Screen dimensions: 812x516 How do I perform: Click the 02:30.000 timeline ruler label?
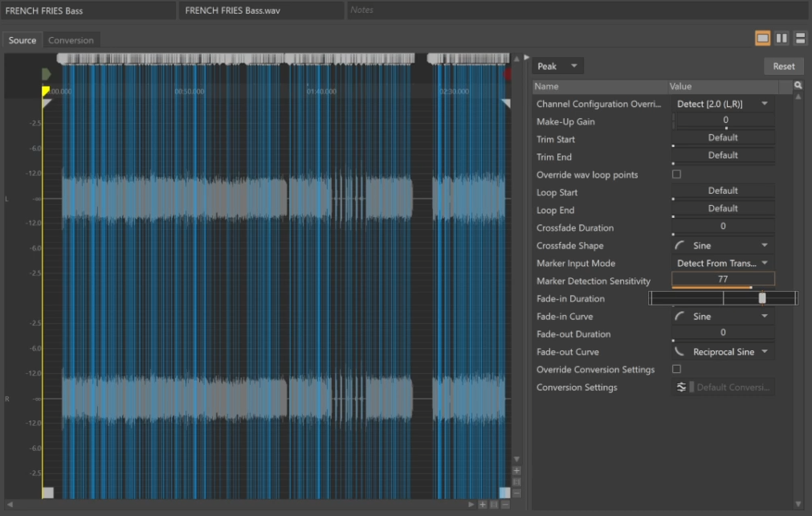click(454, 92)
